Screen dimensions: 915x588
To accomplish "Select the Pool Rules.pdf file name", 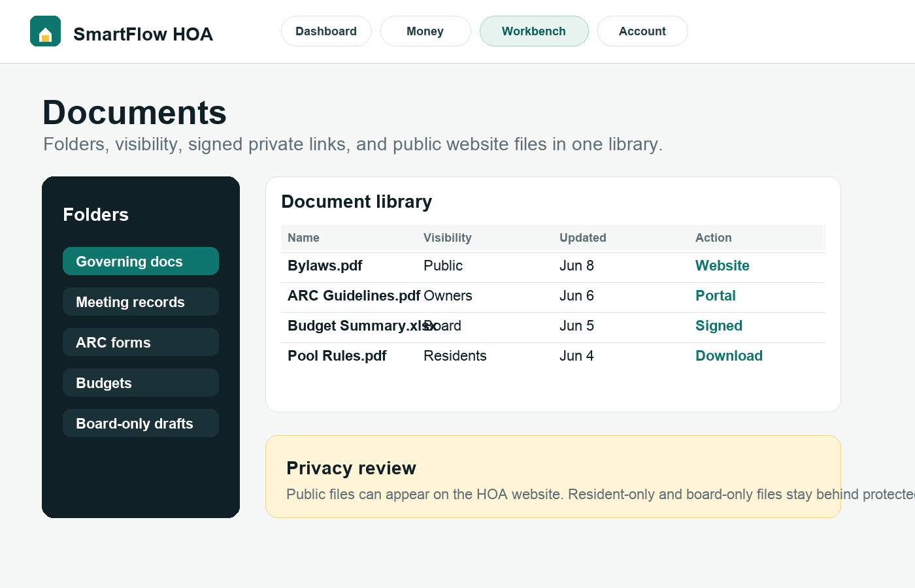I will [337, 356].
